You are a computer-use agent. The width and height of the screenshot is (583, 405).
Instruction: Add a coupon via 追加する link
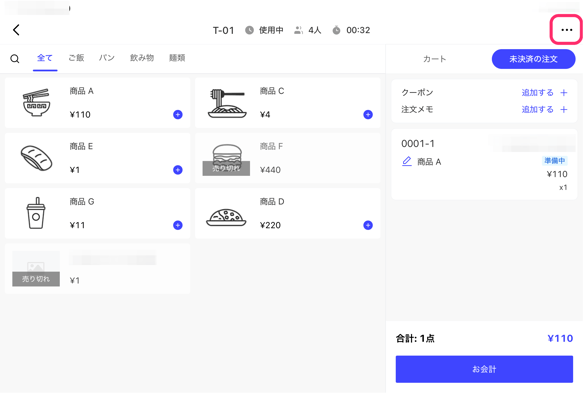(x=544, y=93)
